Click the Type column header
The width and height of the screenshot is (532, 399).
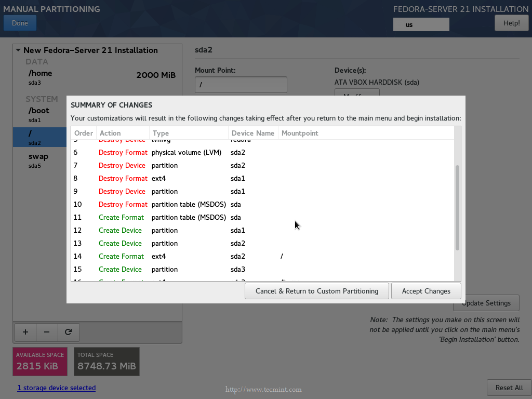[189, 133]
